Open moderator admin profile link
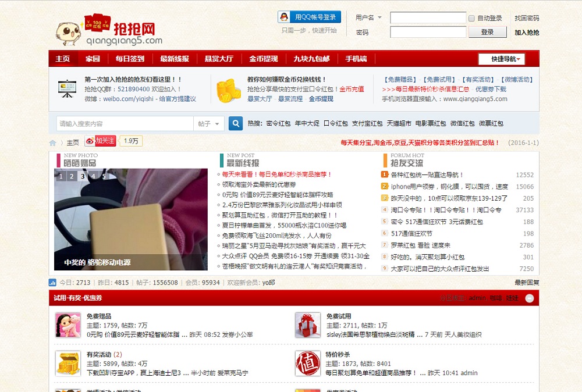This screenshot has height=392, width=582. pyautogui.click(x=477, y=298)
